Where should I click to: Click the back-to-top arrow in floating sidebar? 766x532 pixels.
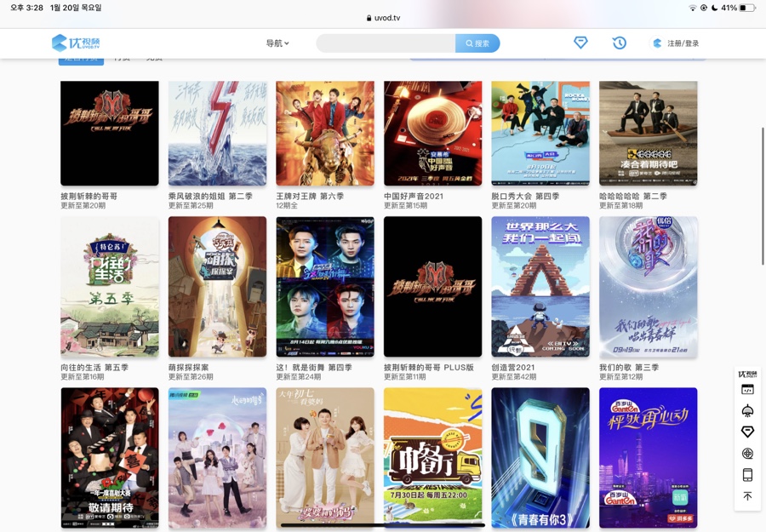747,496
